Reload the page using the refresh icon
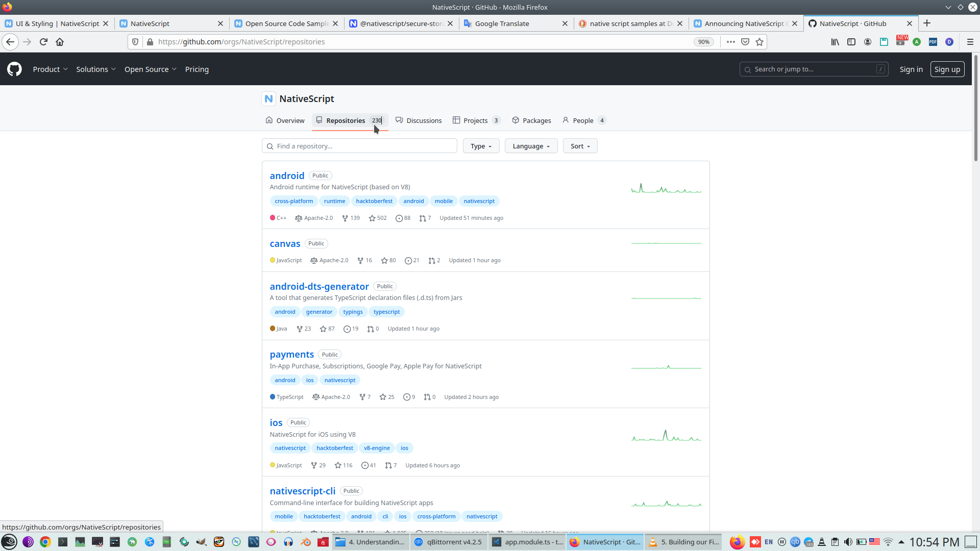The height and width of the screenshot is (551, 980). point(43,42)
